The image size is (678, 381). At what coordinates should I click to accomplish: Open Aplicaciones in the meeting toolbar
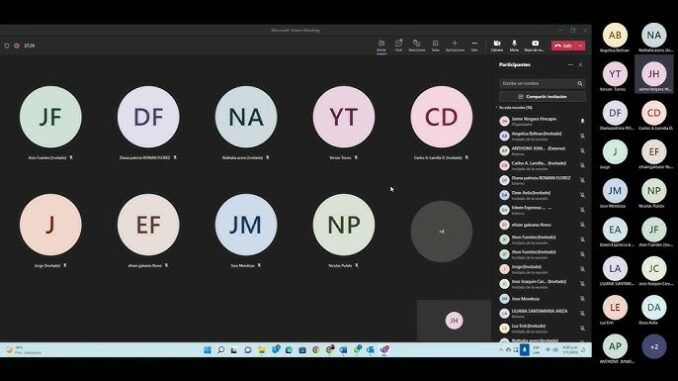[454, 45]
